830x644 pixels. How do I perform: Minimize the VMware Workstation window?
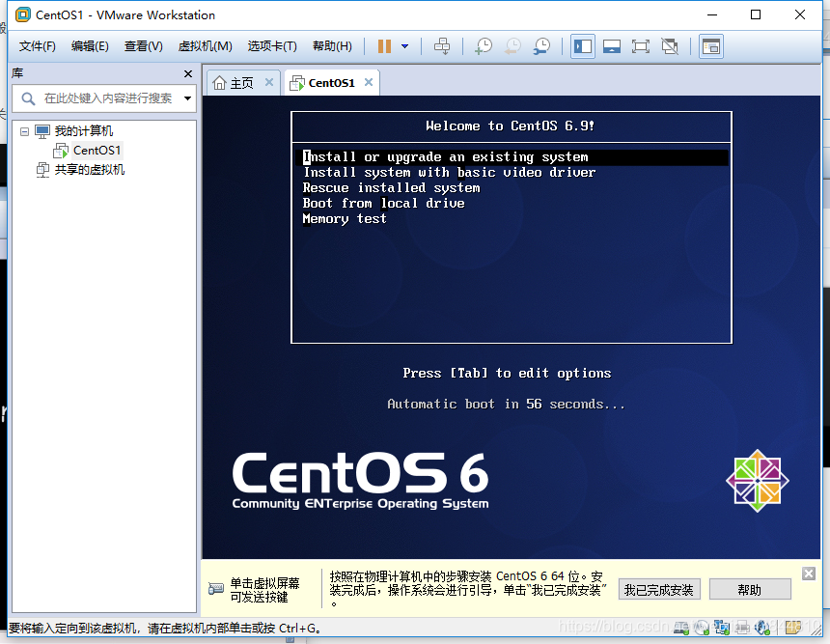712,14
